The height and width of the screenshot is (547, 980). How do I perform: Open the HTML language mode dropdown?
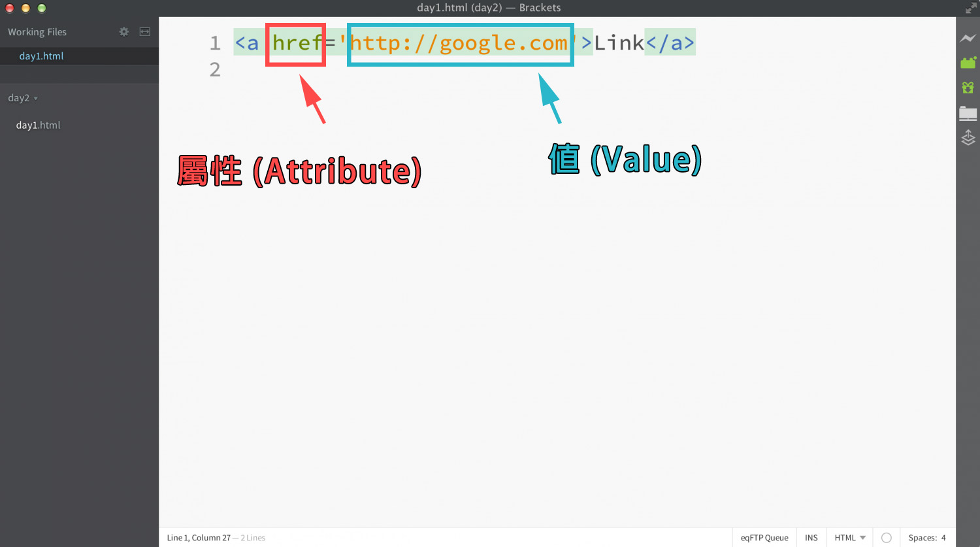click(849, 538)
